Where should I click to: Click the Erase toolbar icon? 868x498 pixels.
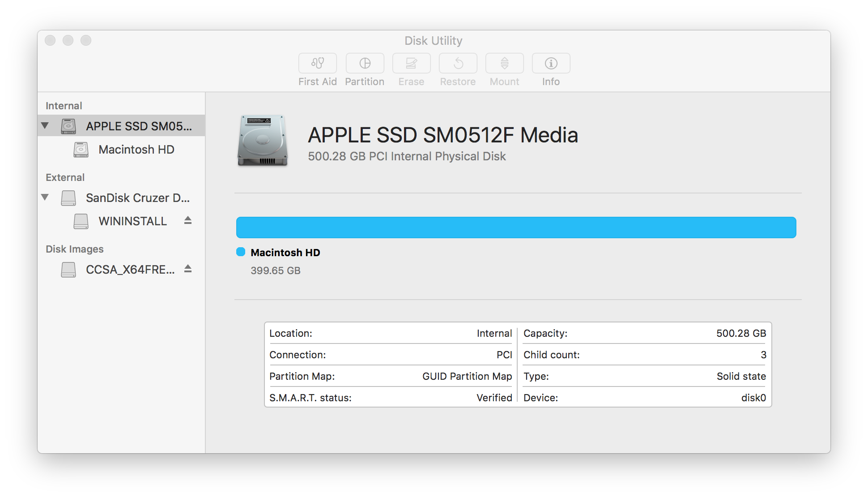point(411,63)
